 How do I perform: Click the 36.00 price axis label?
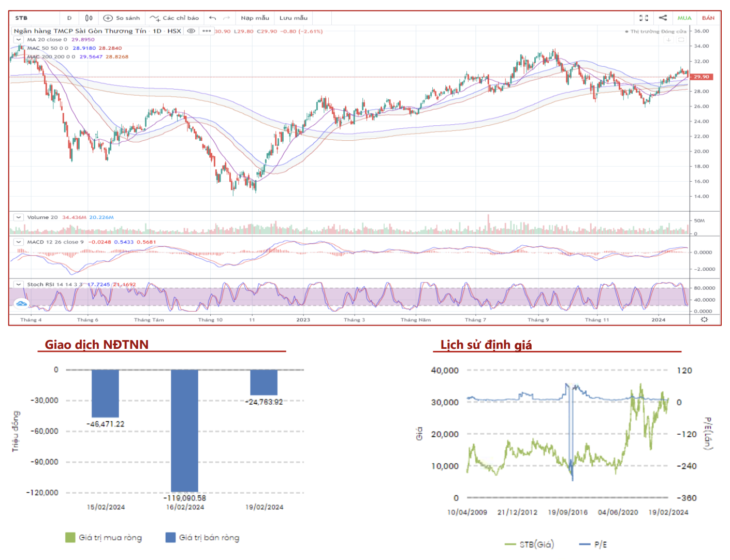702,31
